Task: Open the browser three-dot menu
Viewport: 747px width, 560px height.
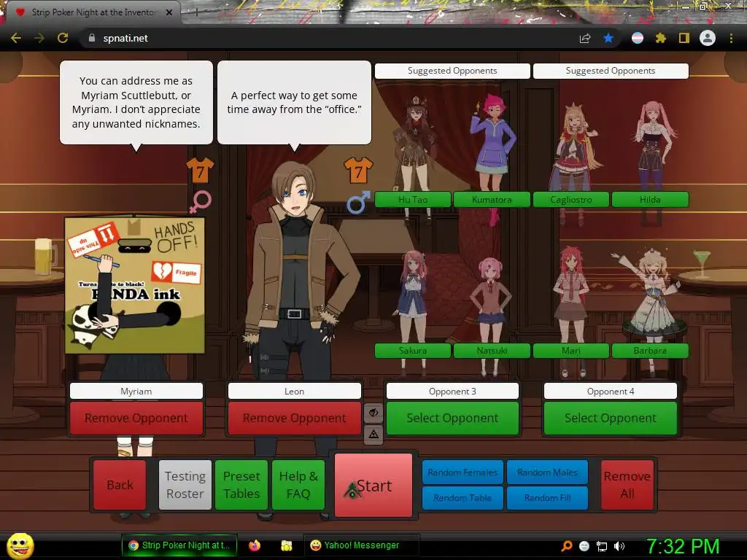Action: [x=731, y=38]
